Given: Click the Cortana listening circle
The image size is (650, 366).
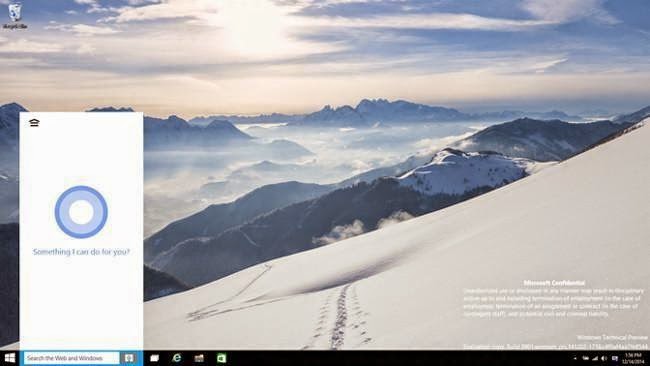Looking at the screenshot, I should tap(81, 212).
